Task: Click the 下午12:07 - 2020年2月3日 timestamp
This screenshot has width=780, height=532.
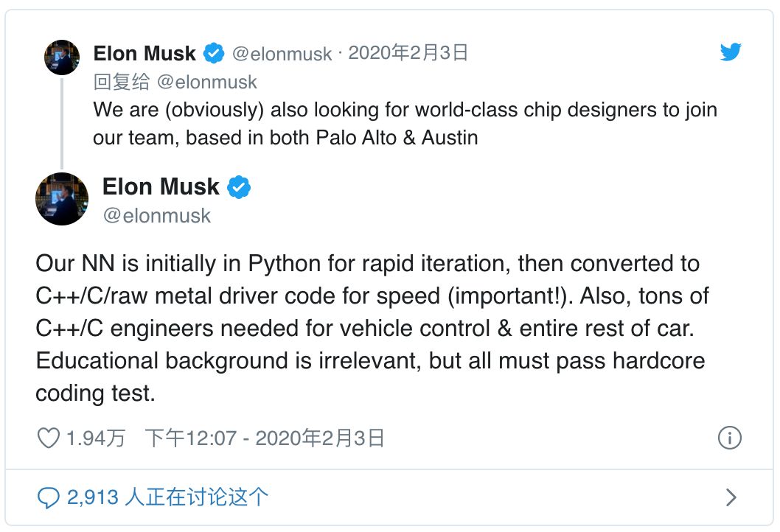Action: [x=265, y=438]
